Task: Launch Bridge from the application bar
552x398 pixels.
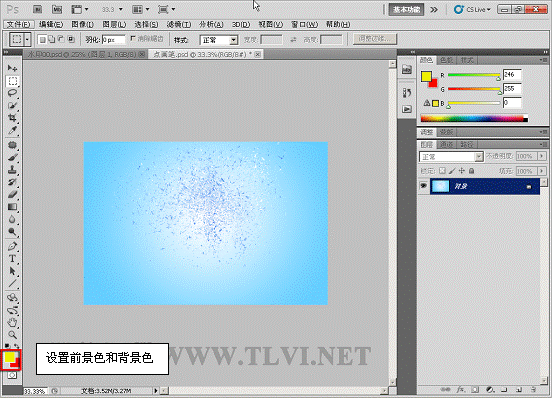Action: 37,10
